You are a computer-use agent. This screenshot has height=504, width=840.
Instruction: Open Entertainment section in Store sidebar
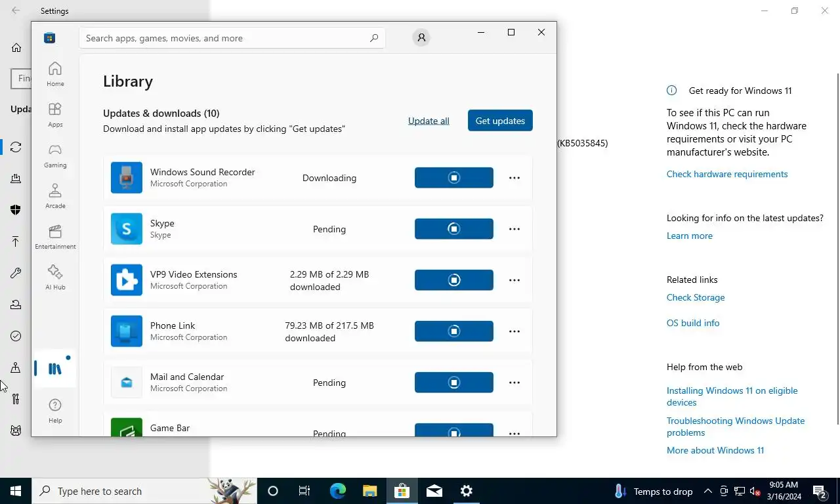[x=55, y=237]
